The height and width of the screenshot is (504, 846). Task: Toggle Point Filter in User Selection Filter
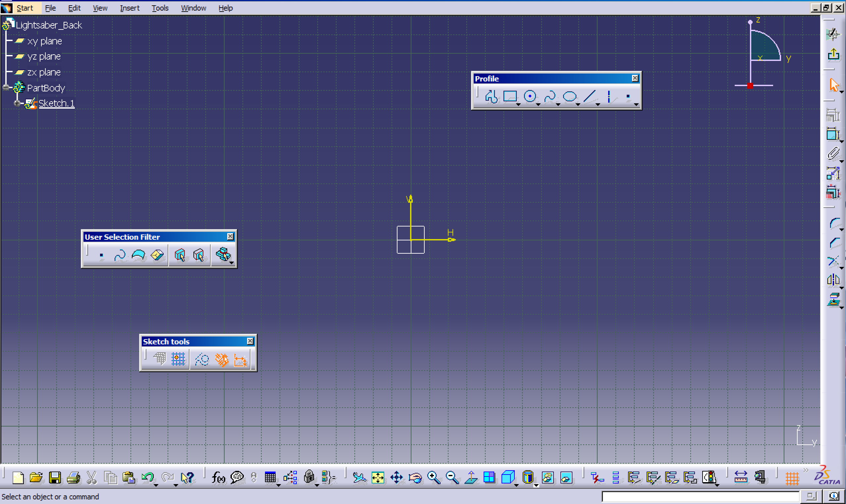point(101,255)
